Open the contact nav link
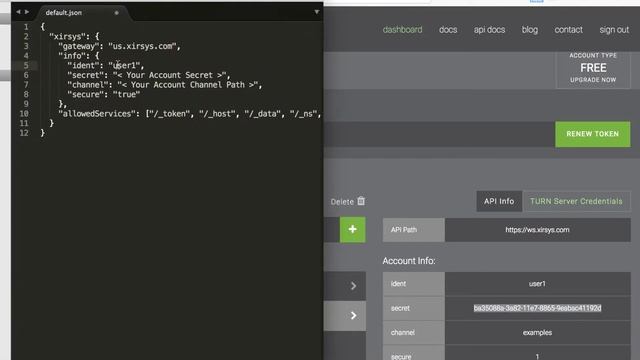Screen dimensions: 640x360 (x=568, y=30)
